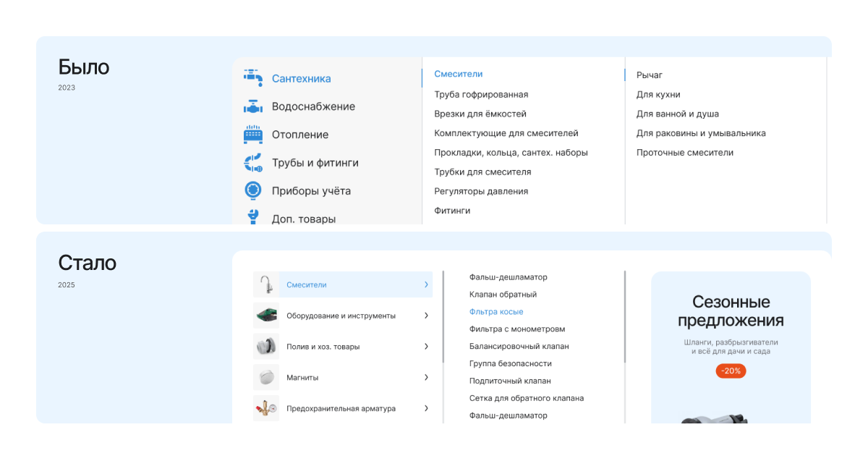The width and height of the screenshot is (868, 456).
Task: Click the radiator icon beside Отопление
Action: [x=252, y=135]
